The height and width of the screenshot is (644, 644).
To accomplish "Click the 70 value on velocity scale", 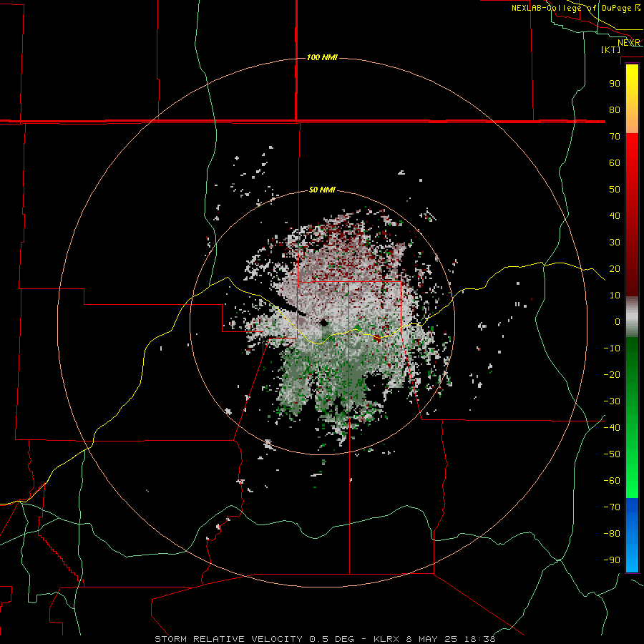I will tap(615, 137).
